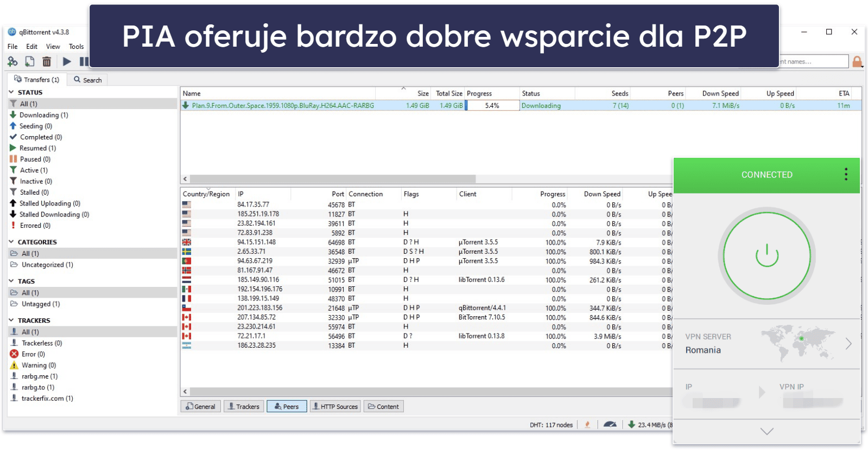Sort torrents by Name column header
This screenshot has width=868, height=455.
point(278,93)
